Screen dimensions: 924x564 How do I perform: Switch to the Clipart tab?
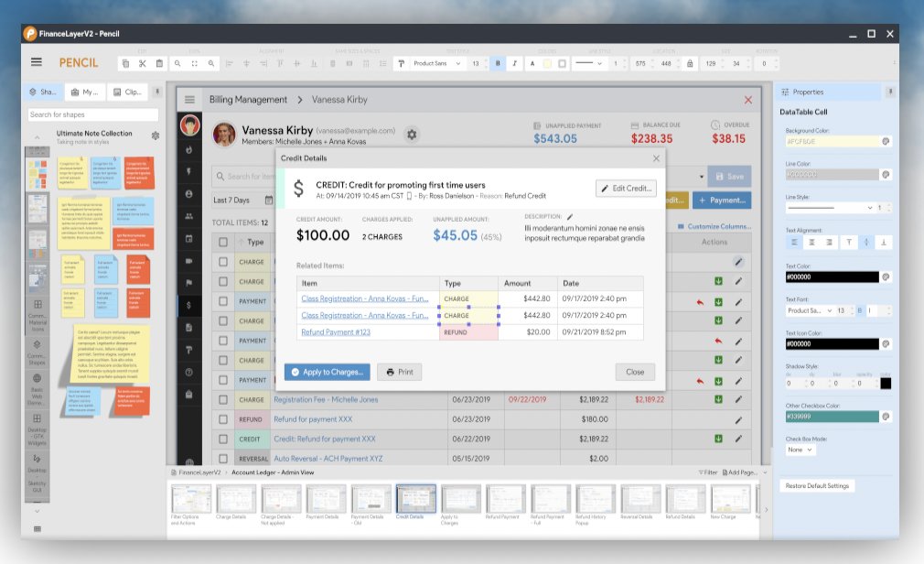[127, 92]
